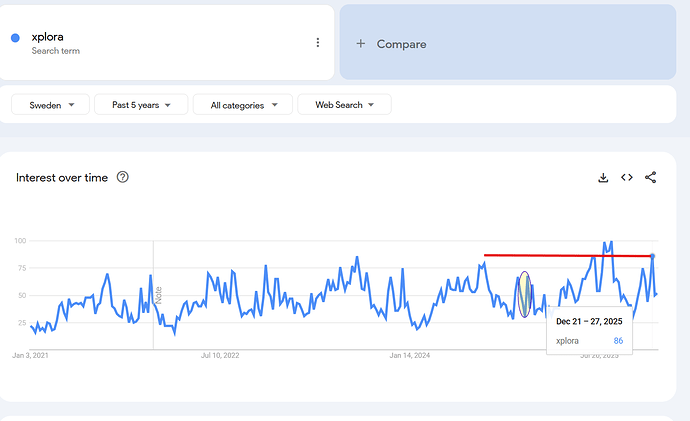Click the help icon beside Interest over time
Image resolution: width=690 pixels, height=421 pixels.
[x=123, y=178]
